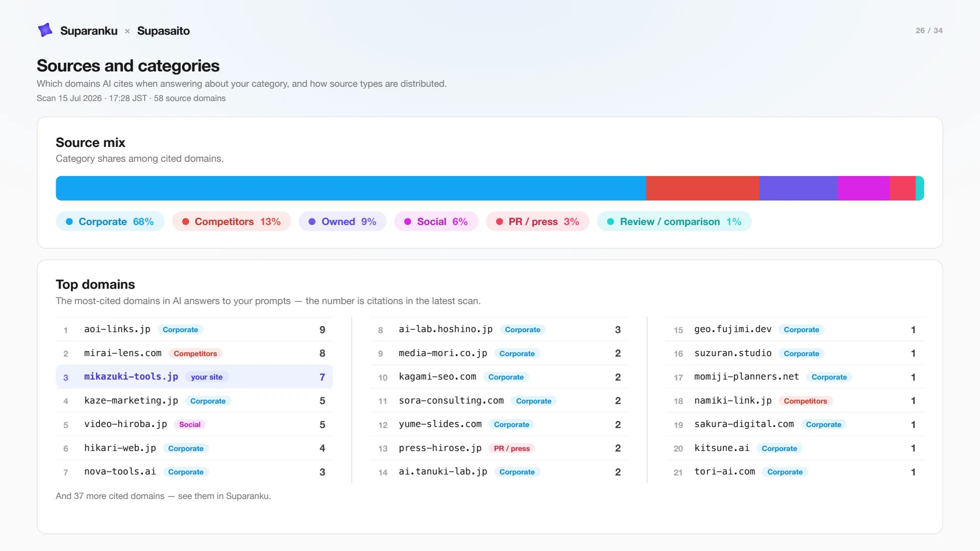Click the momiji-planners.net domain
The image size is (980, 551).
tap(747, 377)
